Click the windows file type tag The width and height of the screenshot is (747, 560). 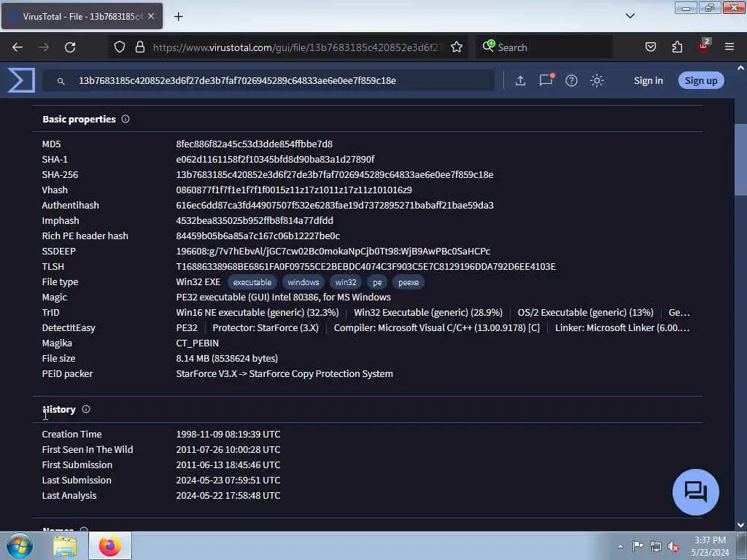[x=303, y=282]
